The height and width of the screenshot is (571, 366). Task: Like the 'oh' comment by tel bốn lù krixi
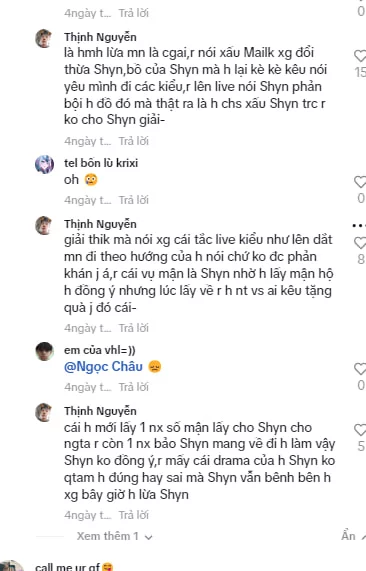click(361, 182)
